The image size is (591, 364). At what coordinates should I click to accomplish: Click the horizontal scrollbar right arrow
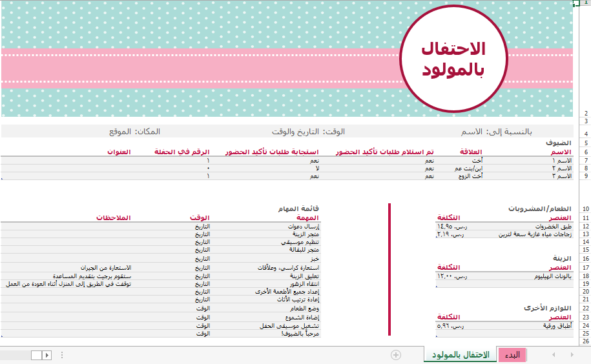(x=47, y=355)
